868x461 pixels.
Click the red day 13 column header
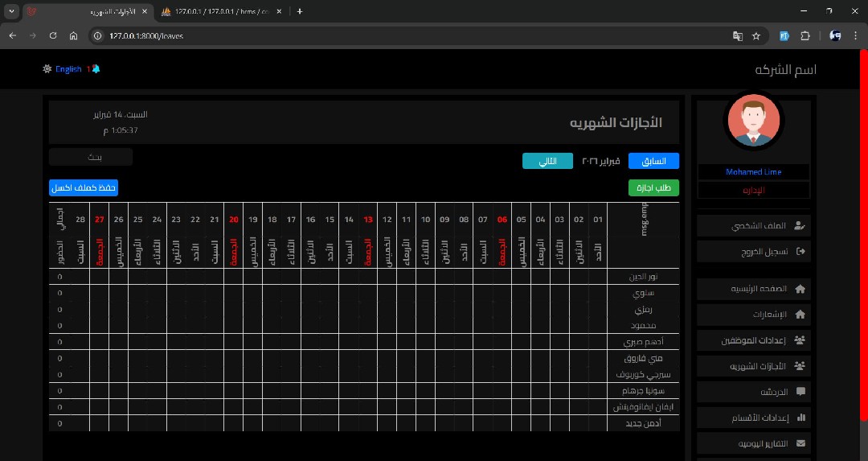[x=368, y=220]
